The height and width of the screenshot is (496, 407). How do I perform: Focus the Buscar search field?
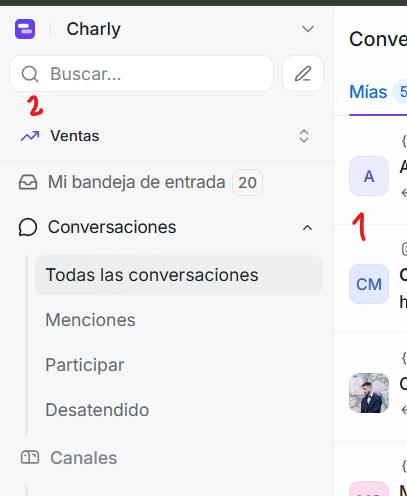[x=142, y=74]
